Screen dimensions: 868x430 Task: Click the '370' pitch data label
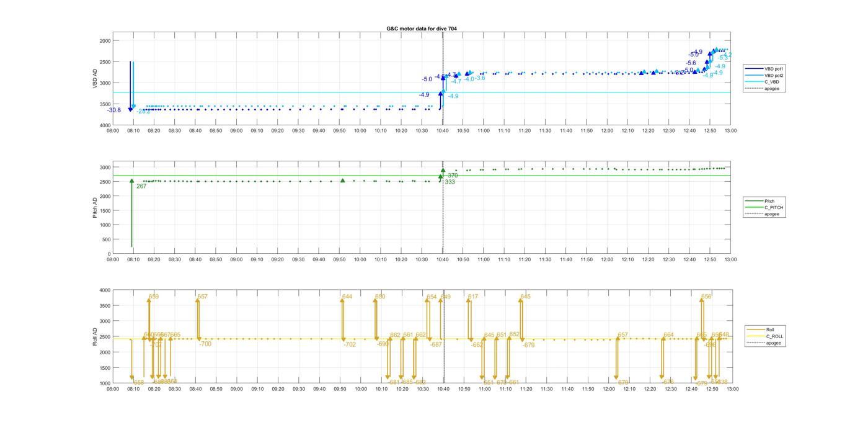pyautogui.click(x=453, y=176)
